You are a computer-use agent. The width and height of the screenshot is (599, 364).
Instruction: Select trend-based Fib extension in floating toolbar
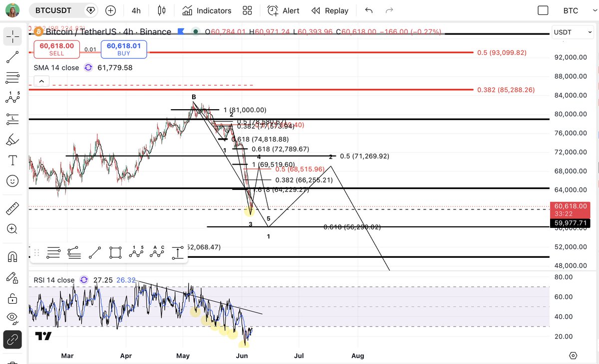[74, 252]
